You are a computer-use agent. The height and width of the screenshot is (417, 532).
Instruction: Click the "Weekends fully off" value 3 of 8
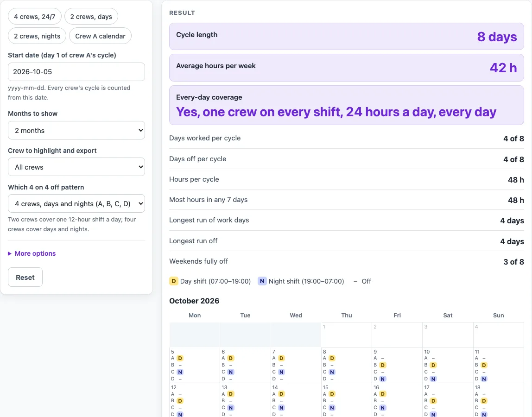513,262
